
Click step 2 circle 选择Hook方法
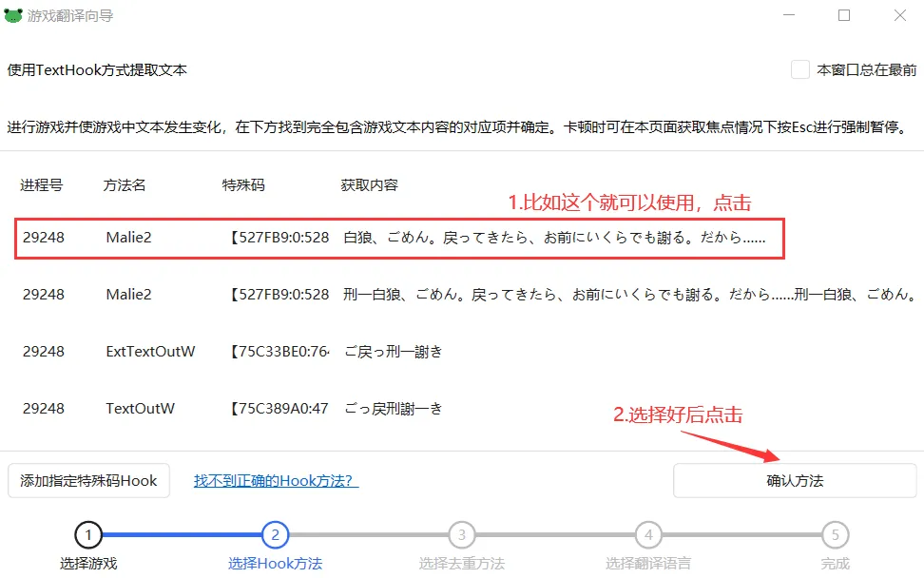(x=275, y=535)
